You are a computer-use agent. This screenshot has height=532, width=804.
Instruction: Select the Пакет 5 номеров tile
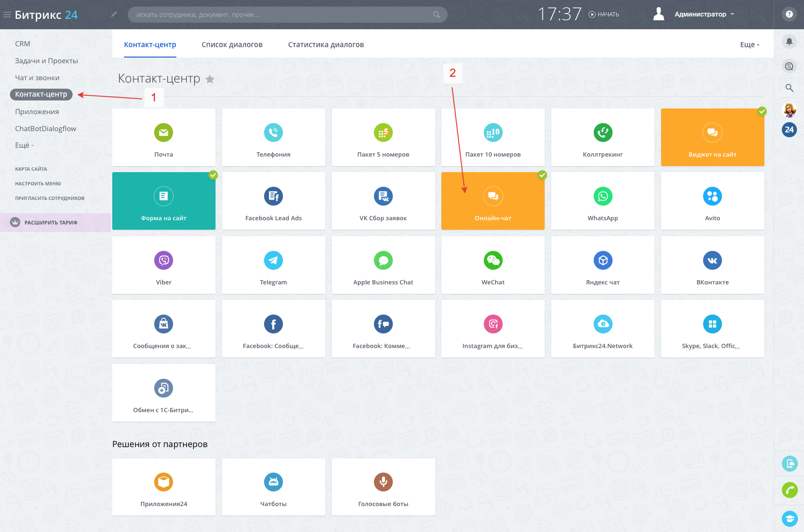(x=383, y=137)
